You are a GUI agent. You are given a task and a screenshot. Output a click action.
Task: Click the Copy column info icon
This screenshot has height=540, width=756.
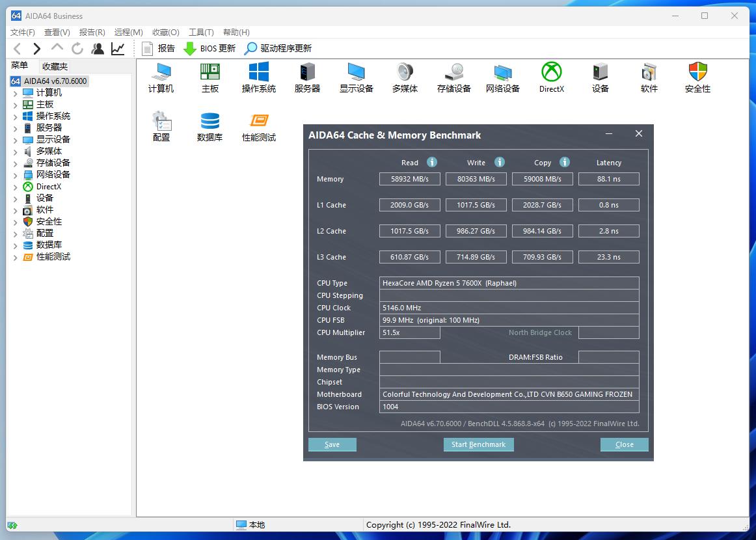[565, 162]
